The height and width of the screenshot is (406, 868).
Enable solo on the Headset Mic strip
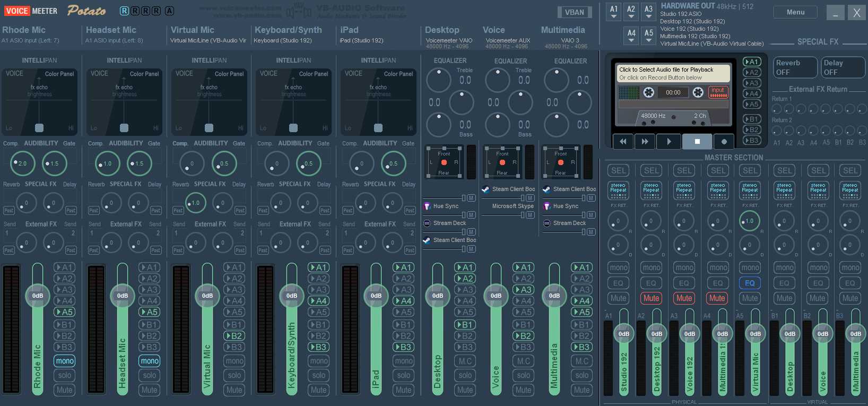coord(149,375)
